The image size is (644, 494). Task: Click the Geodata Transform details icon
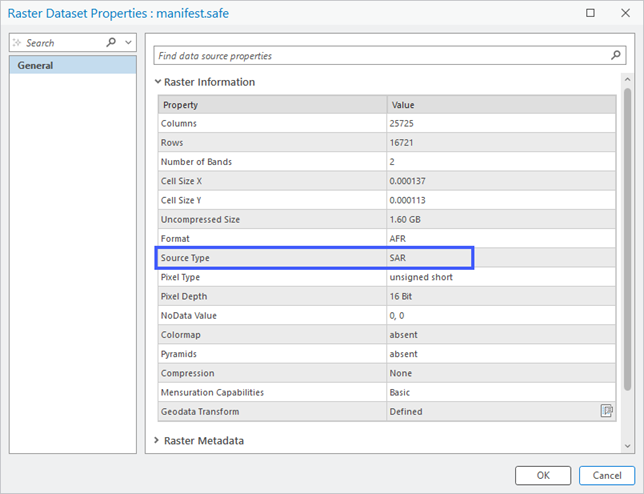(606, 411)
